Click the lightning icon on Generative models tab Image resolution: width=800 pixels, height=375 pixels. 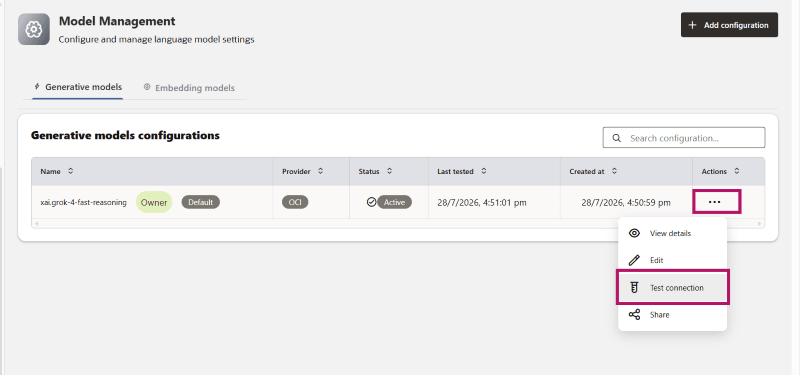[x=37, y=86]
